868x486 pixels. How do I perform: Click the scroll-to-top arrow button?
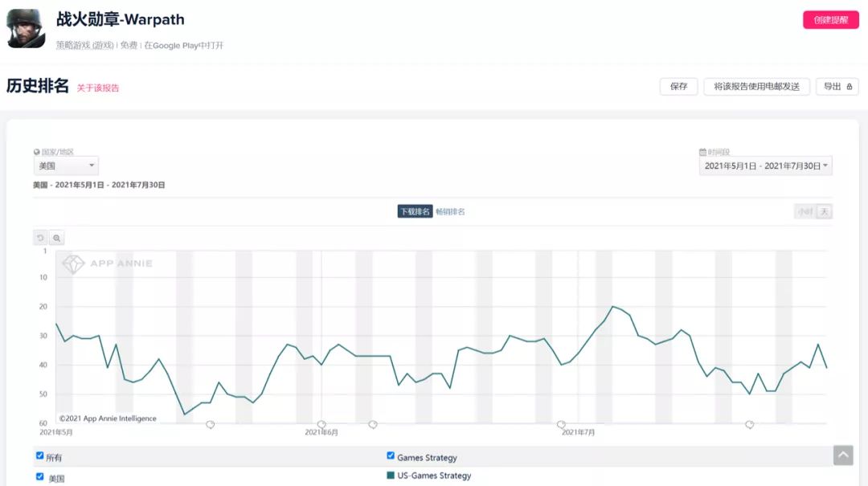(843, 455)
